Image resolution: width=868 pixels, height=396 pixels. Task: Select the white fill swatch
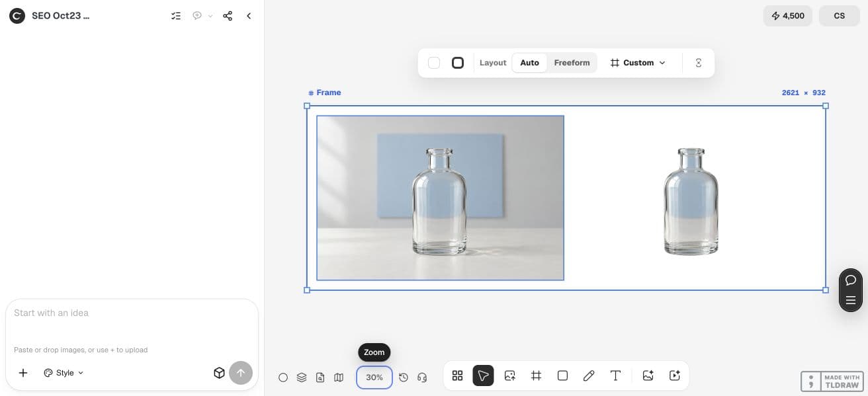click(434, 63)
